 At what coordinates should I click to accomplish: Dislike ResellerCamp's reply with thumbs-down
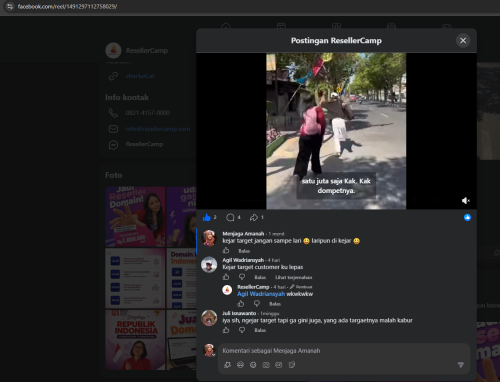click(x=257, y=303)
